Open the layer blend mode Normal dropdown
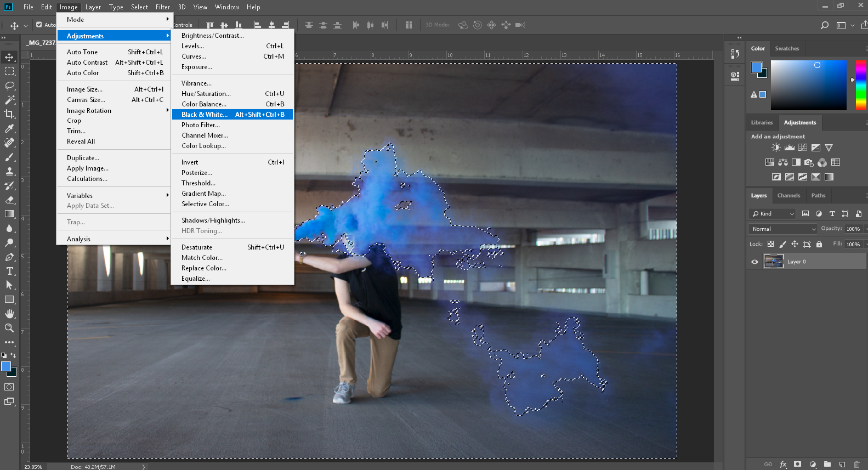The image size is (868, 470). click(x=782, y=229)
